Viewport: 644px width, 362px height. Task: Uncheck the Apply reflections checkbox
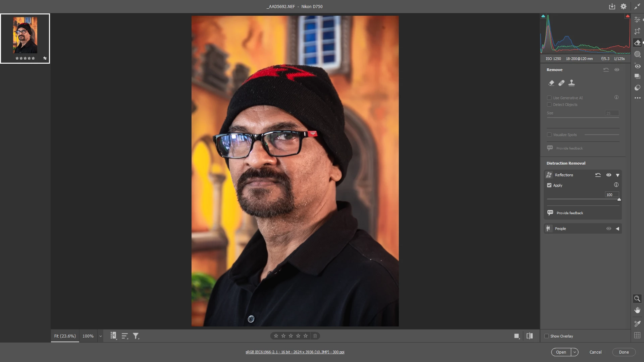pos(549,185)
